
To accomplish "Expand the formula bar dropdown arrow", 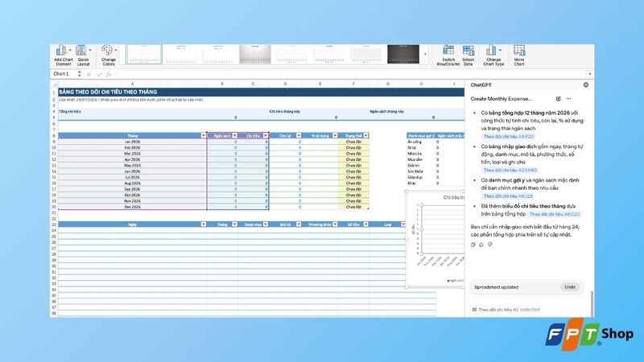I will point(590,74).
